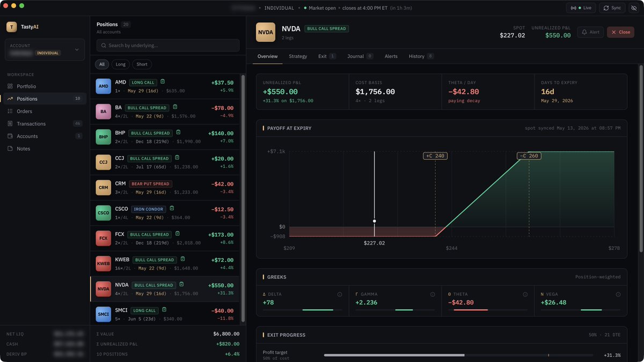Click the SMCI ticker badge
Image resolution: width=644 pixels, height=362 pixels.
(x=104, y=314)
